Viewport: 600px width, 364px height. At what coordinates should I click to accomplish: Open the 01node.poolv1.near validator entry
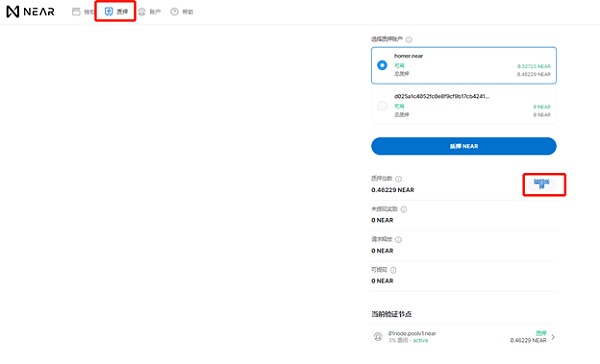coord(464,337)
